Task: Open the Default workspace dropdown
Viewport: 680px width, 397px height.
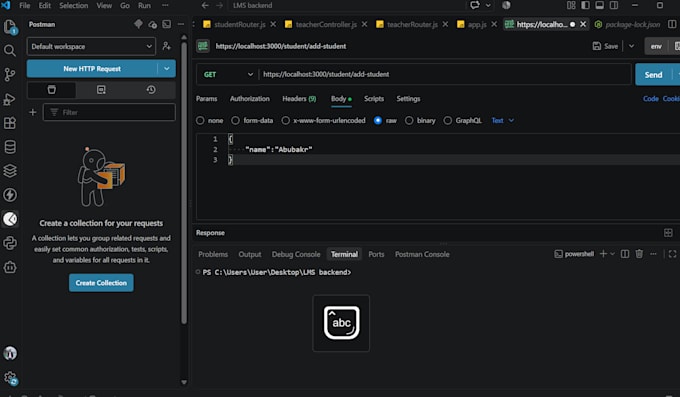Action: pos(91,46)
